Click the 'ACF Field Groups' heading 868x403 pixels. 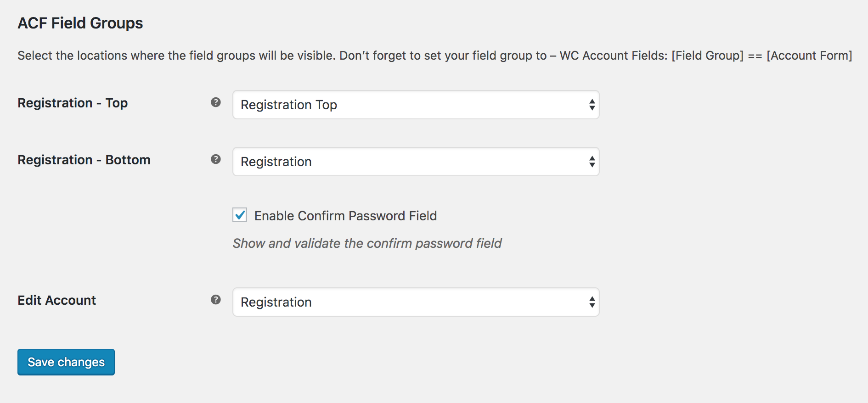tap(80, 23)
